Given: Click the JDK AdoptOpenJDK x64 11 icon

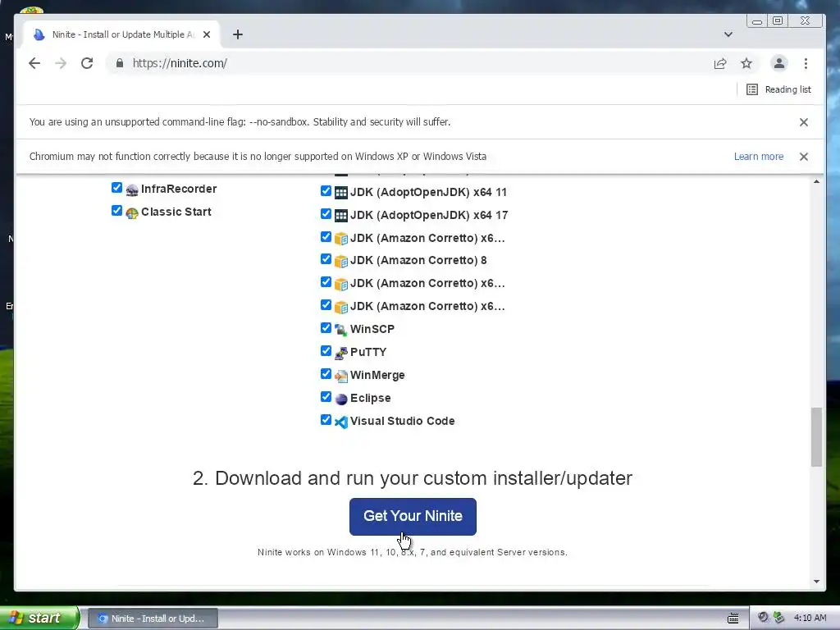Looking at the screenshot, I should [340, 193].
